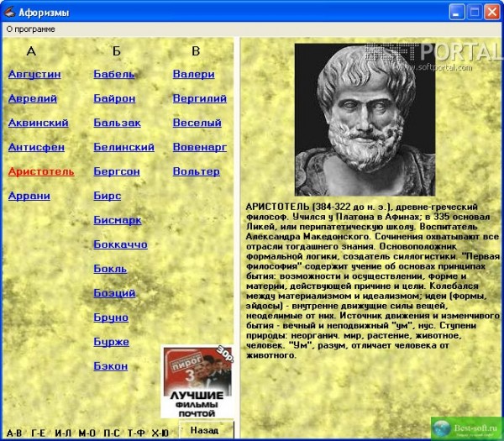Open Аквинский author page
504x441 pixels.
click(39, 123)
